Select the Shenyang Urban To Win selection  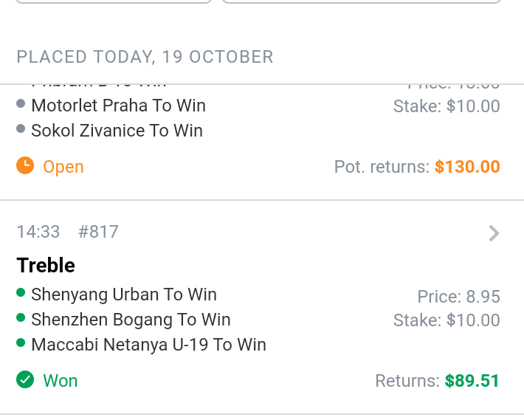tap(124, 295)
